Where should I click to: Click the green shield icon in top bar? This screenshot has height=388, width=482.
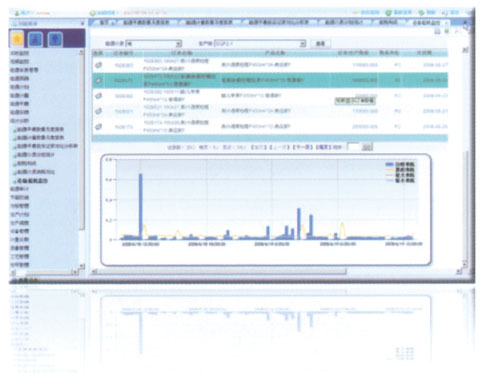pyautogui.click(x=388, y=13)
